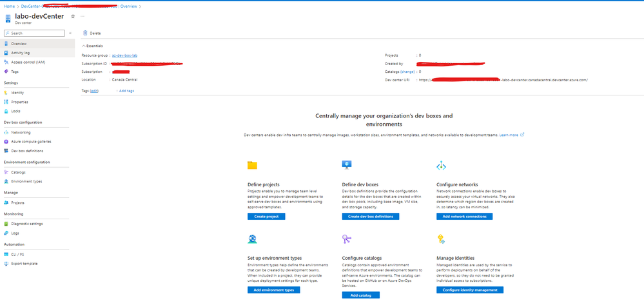Click the Learn more link

[509, 135]
